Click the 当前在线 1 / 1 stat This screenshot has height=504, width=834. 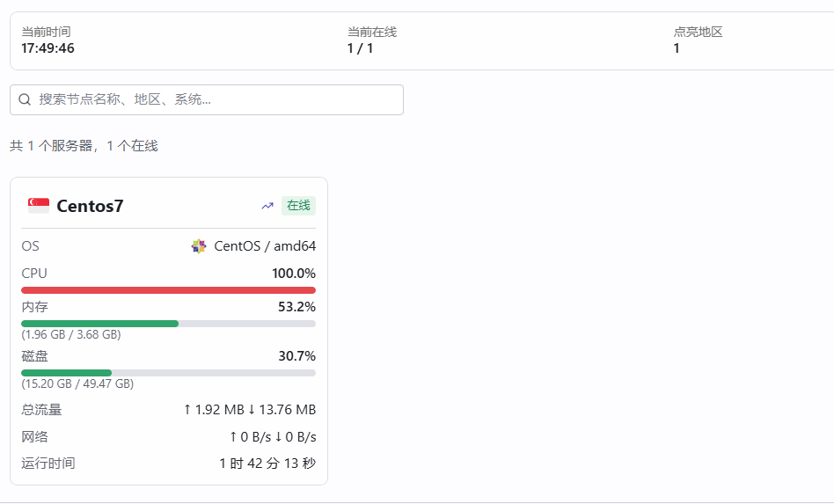click(361, 48)
